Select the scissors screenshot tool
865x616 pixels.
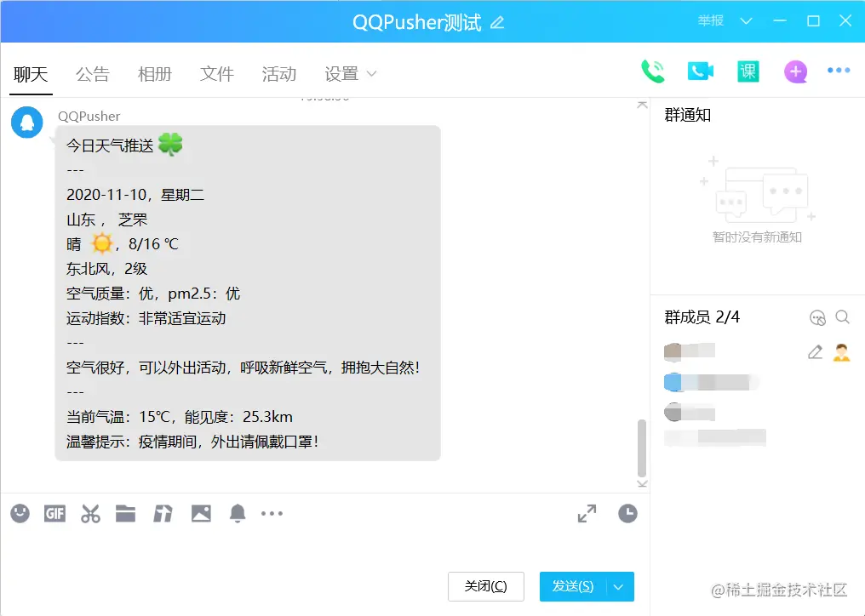point(90,514)
